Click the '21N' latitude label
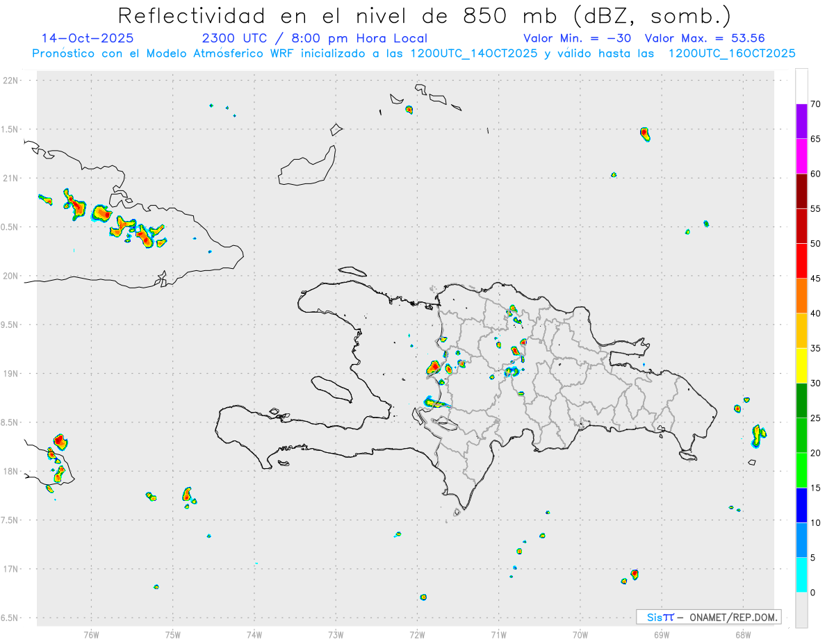This screenshot has height=644, width=834. coord(12,178)
